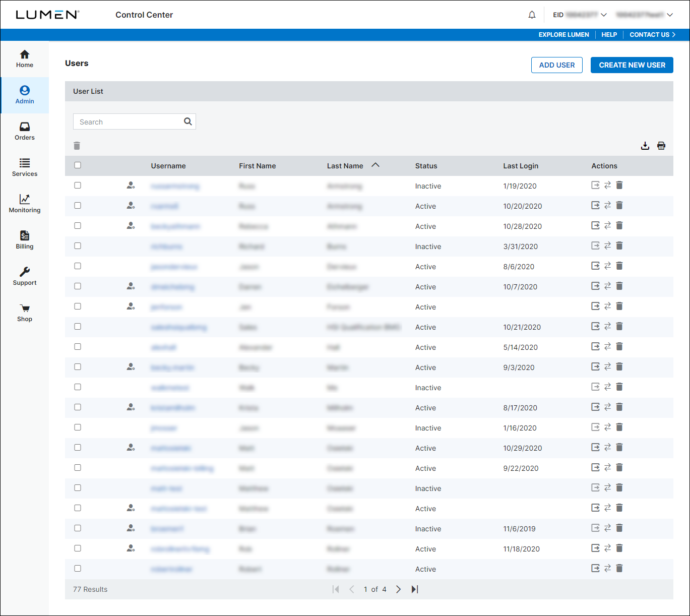Expand the EID dropdown

(580, 15)
